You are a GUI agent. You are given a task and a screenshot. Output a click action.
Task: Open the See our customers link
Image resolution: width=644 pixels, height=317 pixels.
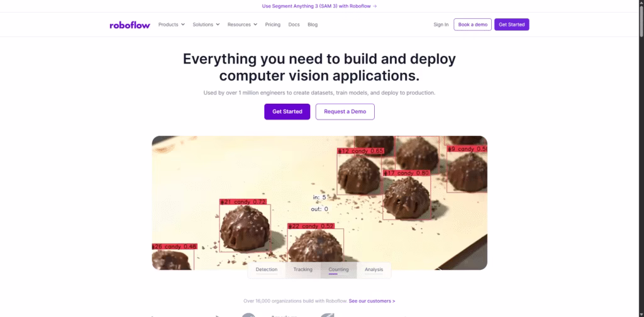pyautogui.click(x=372, y=301)
